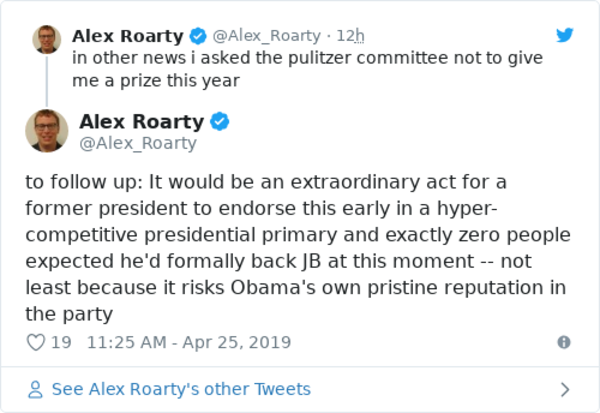Open the tweet info icon
Viewport: 600px width, 413px height.
point(563,342)
